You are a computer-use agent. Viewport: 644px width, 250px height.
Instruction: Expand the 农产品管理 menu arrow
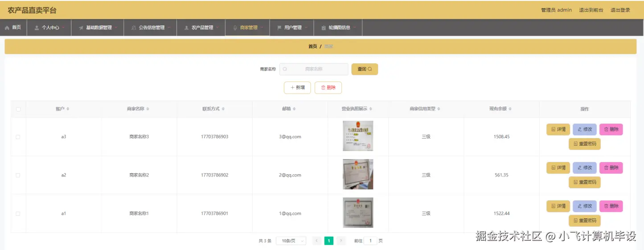(217, 28)
